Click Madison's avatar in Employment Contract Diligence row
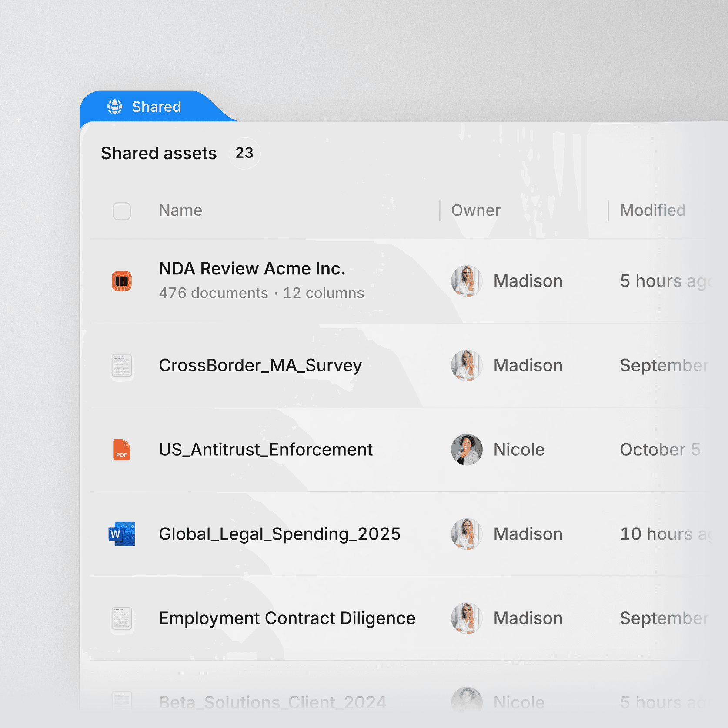 pyautogui.click(x=467, y=618)
